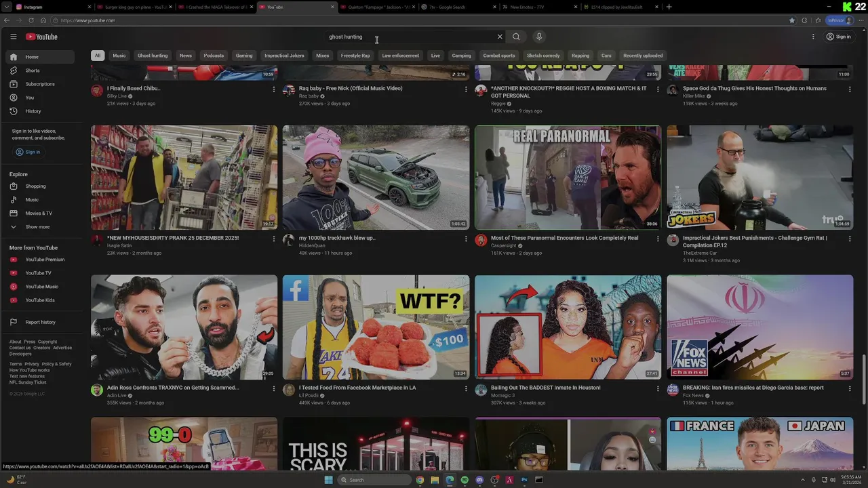Open 'Bailing Out The BADDEST Inmate In Houston!' title
Viewport: 868px width, 488px height.
tap(546, 388)
